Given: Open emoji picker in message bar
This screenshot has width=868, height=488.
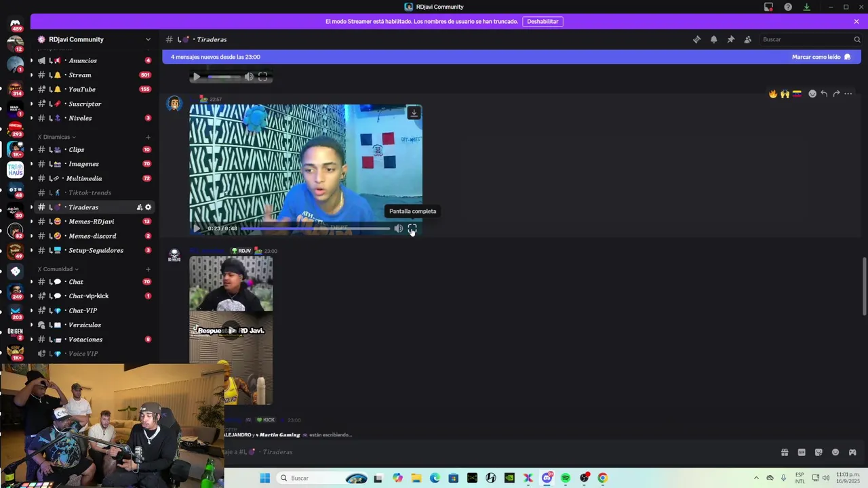Looking at the screenshot, I should [835, 452].
